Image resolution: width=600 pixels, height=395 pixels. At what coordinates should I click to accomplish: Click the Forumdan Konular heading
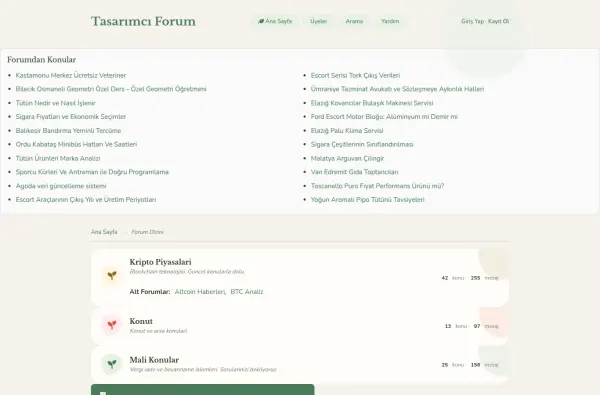[x=41, y=60]
